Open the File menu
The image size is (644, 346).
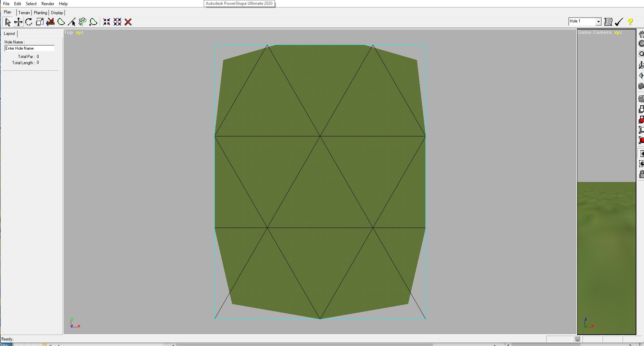(6, 4)
